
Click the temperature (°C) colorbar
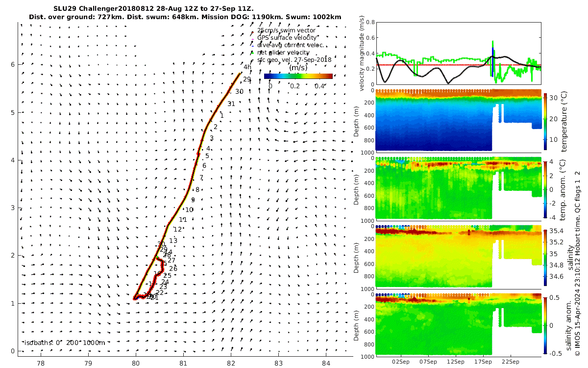(x=546, y=121)
